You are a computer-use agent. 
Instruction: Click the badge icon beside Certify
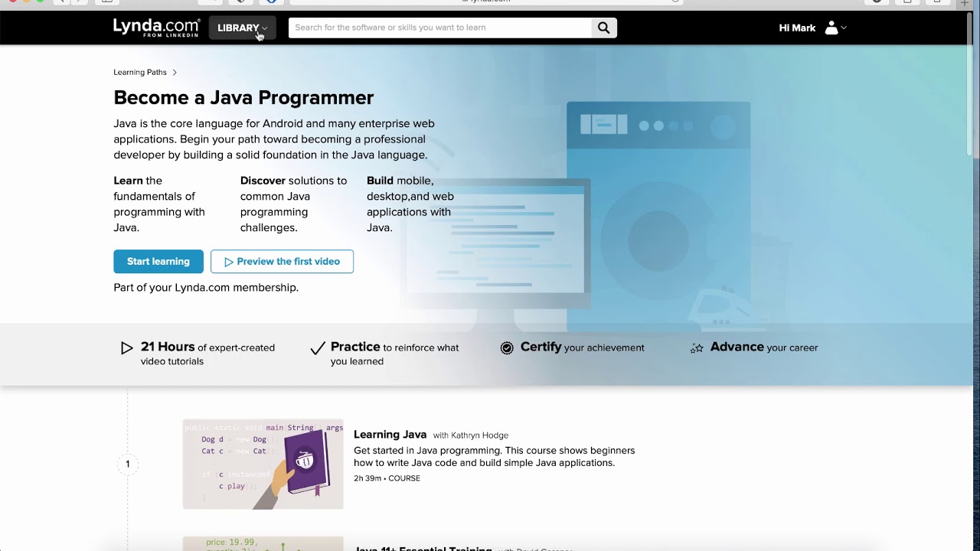tap(507, 348)
